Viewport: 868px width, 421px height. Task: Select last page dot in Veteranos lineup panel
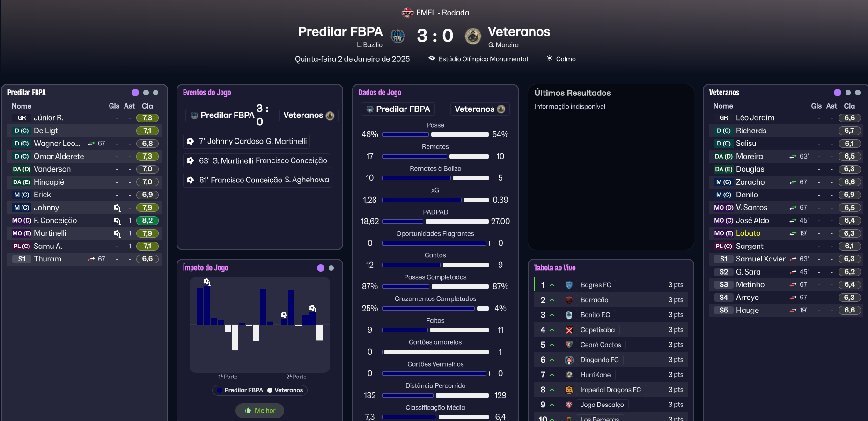tap(858, 93)
